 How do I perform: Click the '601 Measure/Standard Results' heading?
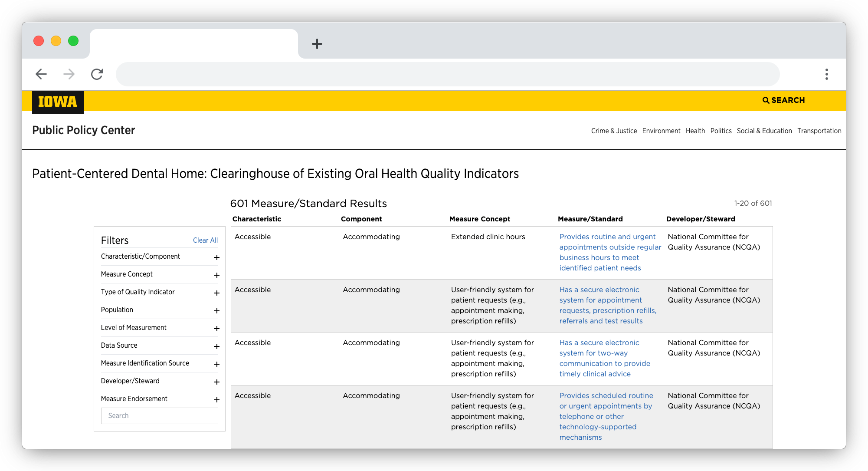(308, 204)
